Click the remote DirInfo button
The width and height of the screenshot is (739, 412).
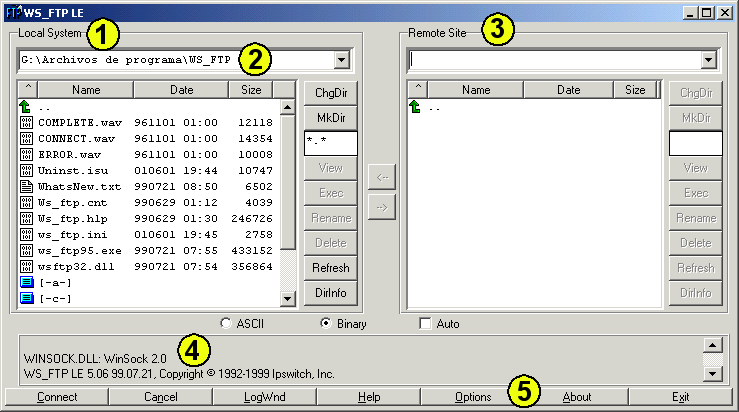[x=696, y=293]
